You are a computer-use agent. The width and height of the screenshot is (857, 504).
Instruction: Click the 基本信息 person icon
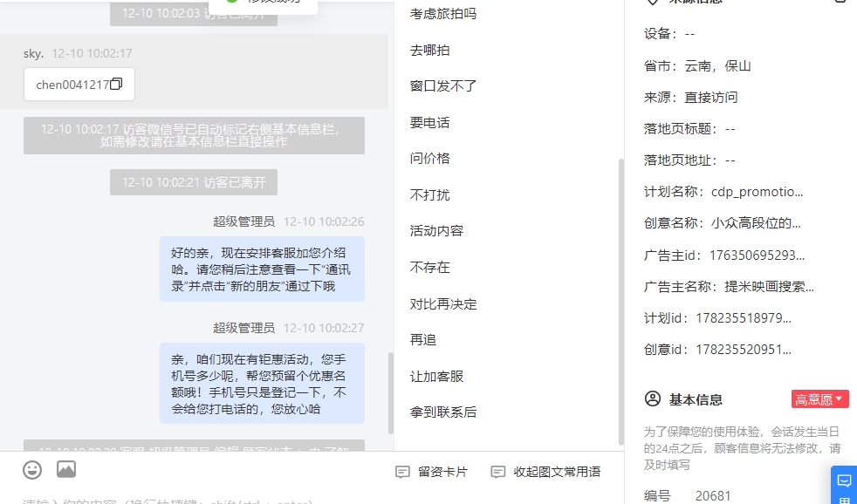coord(653,398)
